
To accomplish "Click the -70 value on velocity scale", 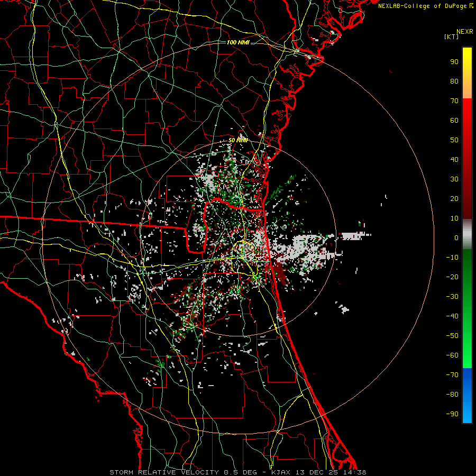I will point(452,375).
